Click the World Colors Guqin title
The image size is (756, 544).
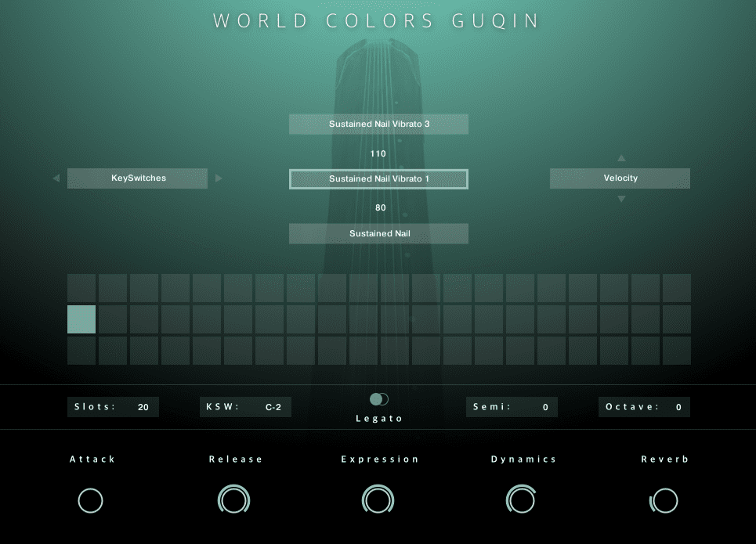[377, 20]
